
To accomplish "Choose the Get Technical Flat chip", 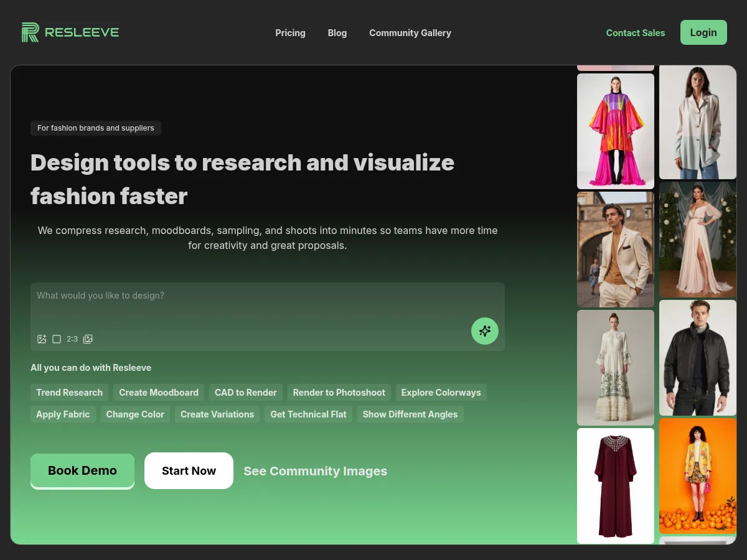I will pos(308,414).
